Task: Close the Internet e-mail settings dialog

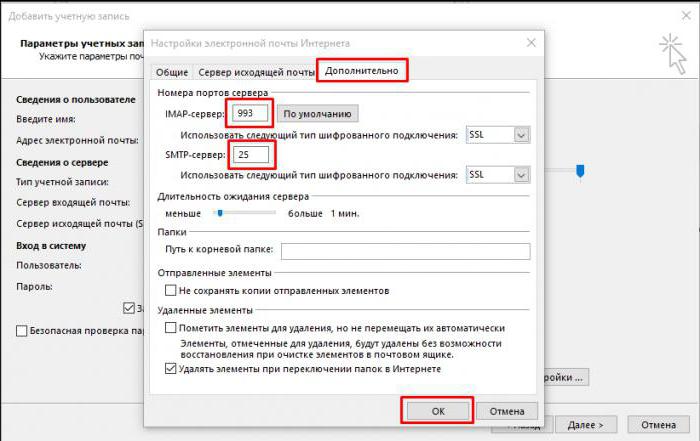Action: point(529,42)
